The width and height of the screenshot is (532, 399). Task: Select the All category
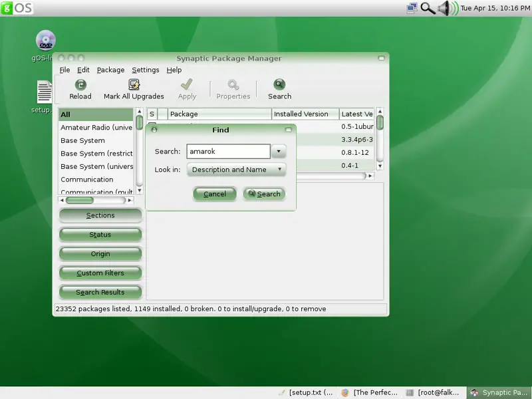click(x=96, y=114)
